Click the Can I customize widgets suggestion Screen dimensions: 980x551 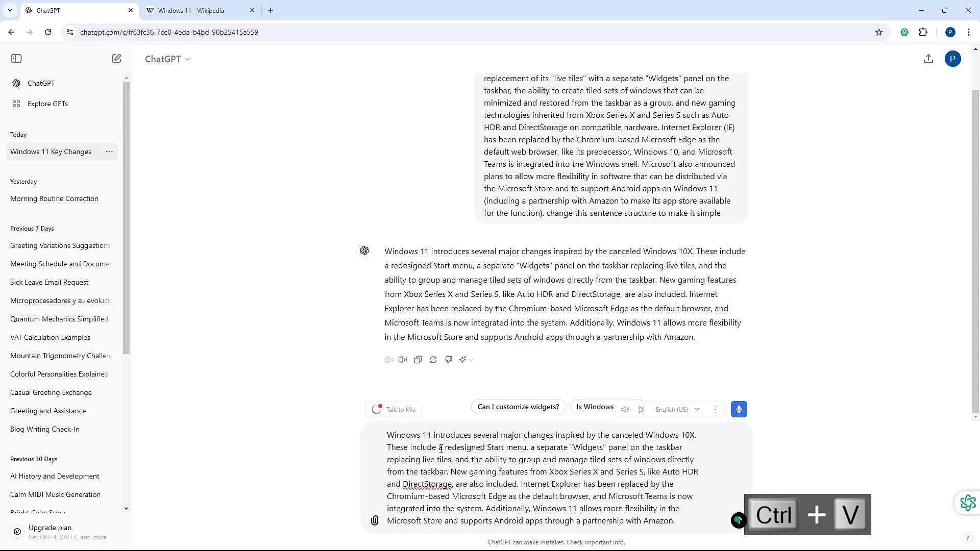pyautogui.click(x=518, y=407)
